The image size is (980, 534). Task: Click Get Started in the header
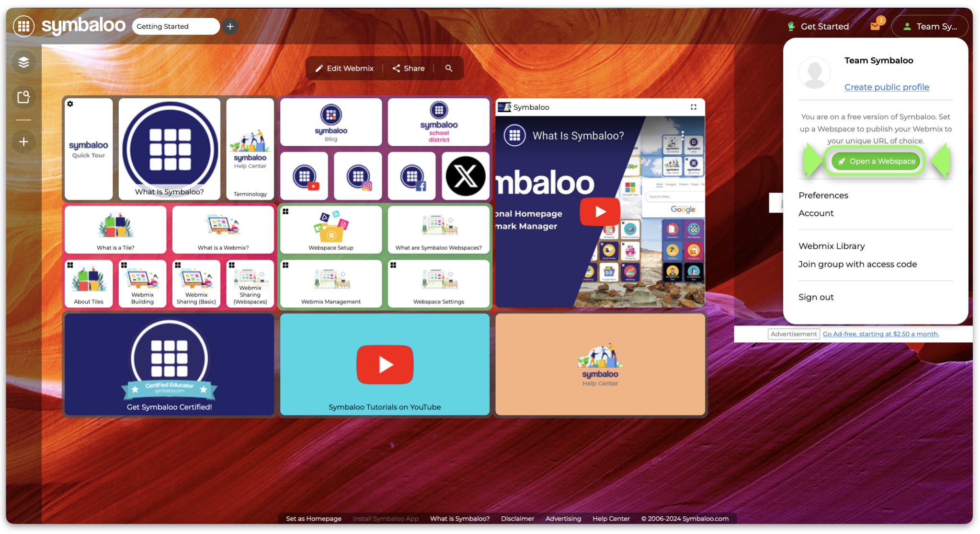[x=818, y=26]
